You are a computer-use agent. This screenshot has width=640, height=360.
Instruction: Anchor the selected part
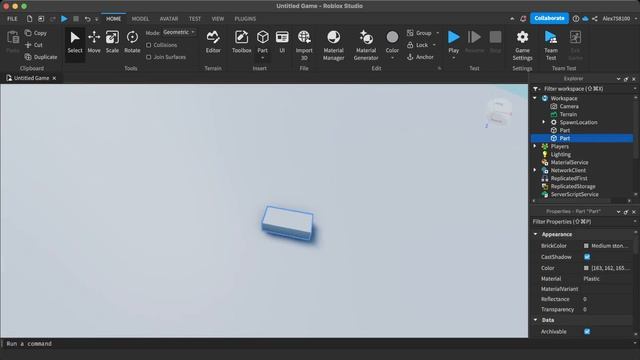420,57
